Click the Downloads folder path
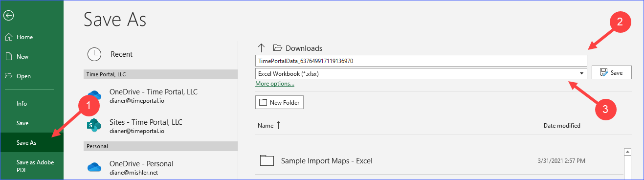This screenshot has width=644, height=180. [x=304, y=48]
